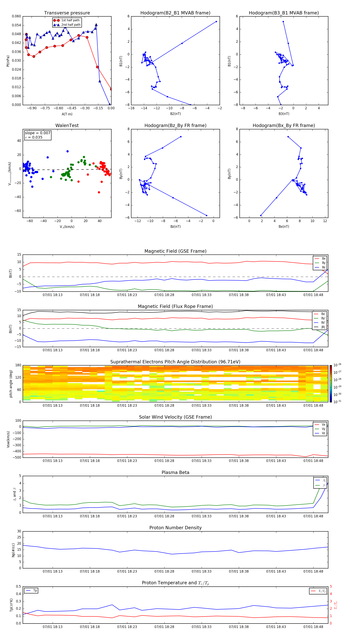Image resolution: width=351 pixels, height=644 pixels.
Task: Select the Vy legend entry
Action: [x=320, y=429]
